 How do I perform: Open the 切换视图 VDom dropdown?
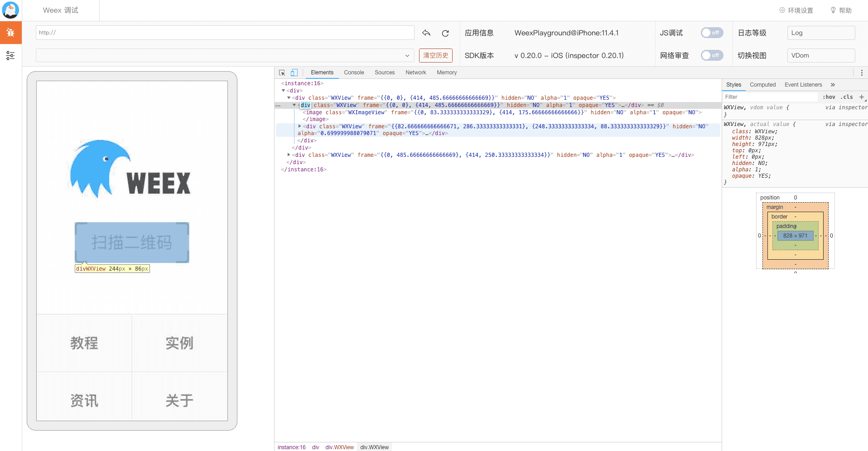(821, 55)
